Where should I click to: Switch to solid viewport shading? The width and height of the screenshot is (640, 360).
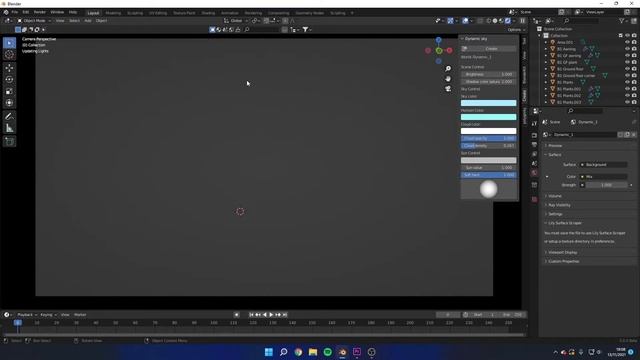495,20
